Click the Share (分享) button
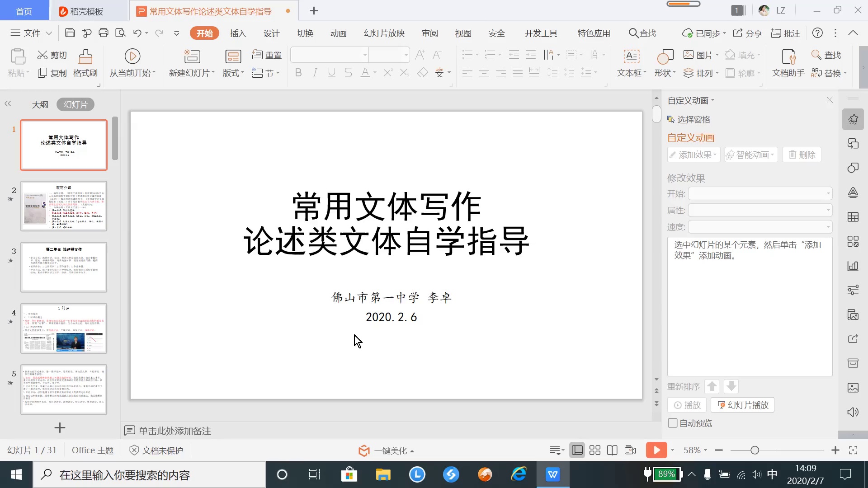 [x=747, y=33]
